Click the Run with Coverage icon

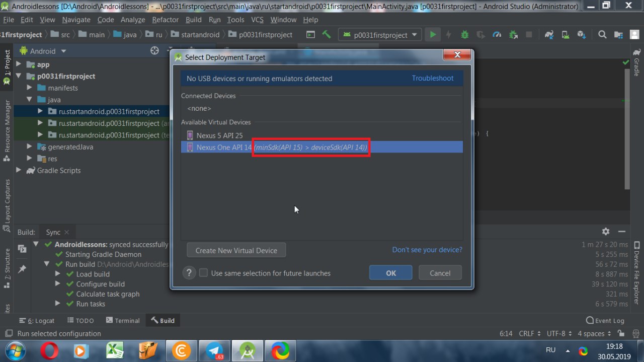click(x=481, y=35)
